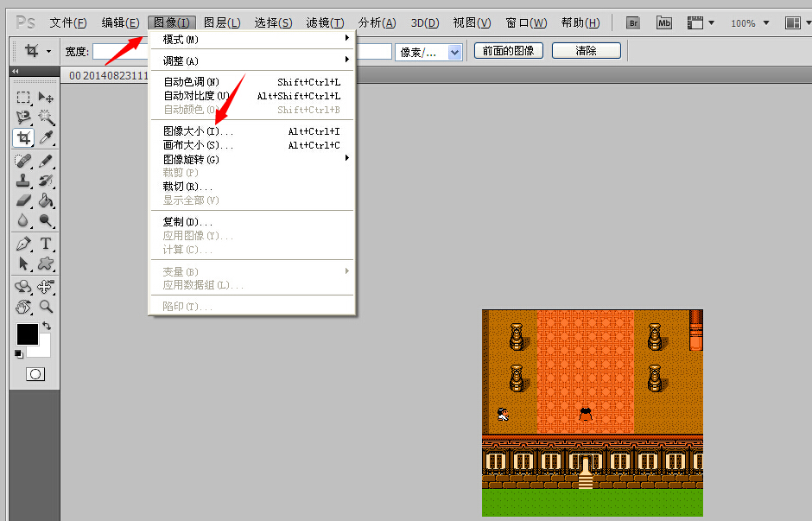Image resolution: width=812 pixels, height=521 pixels.
Task: Swap foreground and background colors
Action: [47, 326]
